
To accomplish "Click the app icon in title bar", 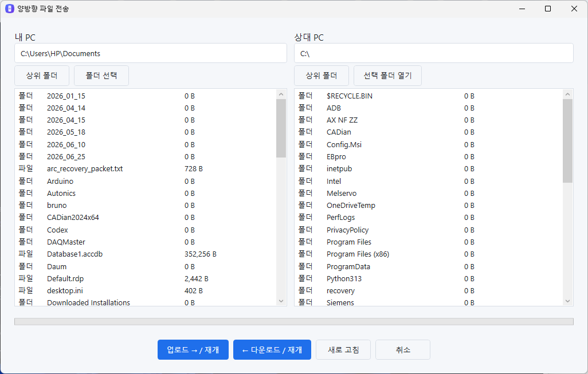I will tap(9, 9).
